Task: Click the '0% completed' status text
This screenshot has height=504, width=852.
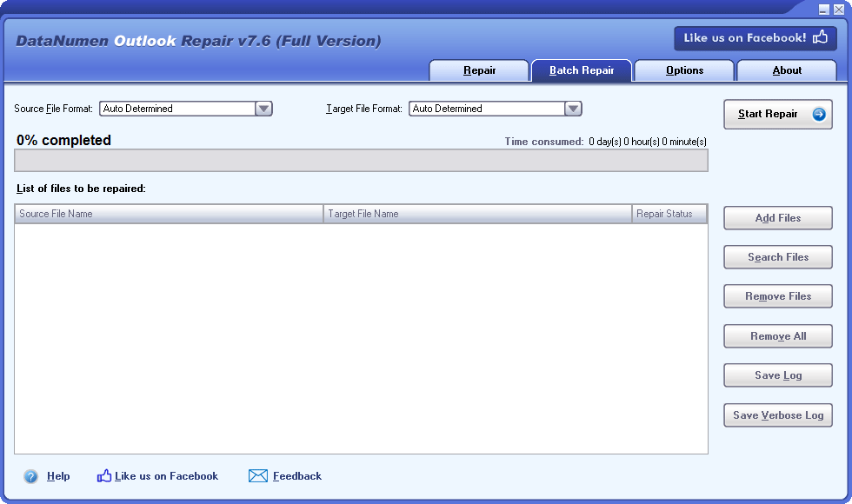Action: tap(63, 140)
